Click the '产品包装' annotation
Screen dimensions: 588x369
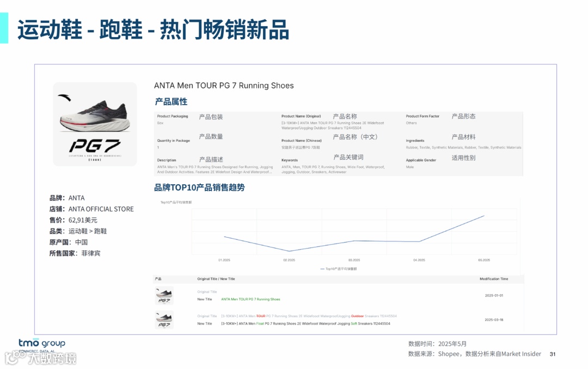click(x=211, y=117)
